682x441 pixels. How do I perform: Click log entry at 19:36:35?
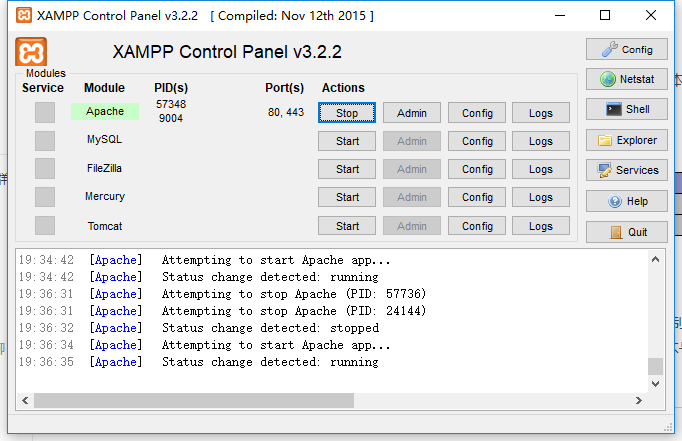[199, 362]
